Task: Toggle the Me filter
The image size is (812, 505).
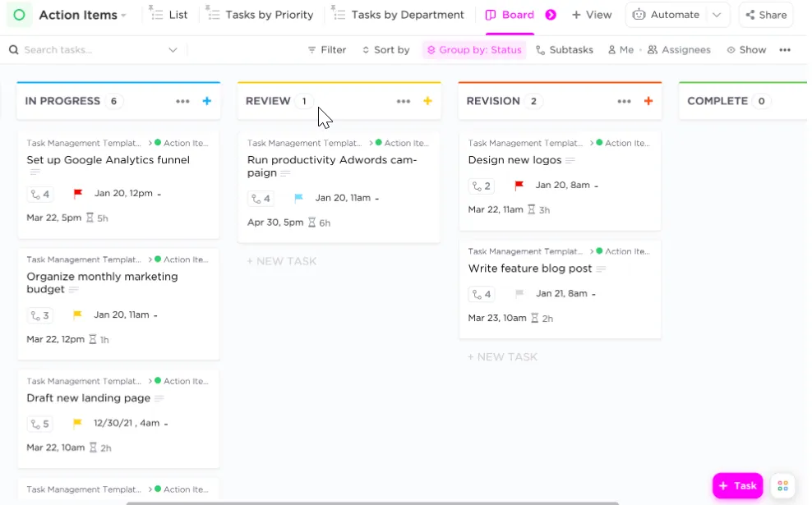Action: tap(621, 49)
